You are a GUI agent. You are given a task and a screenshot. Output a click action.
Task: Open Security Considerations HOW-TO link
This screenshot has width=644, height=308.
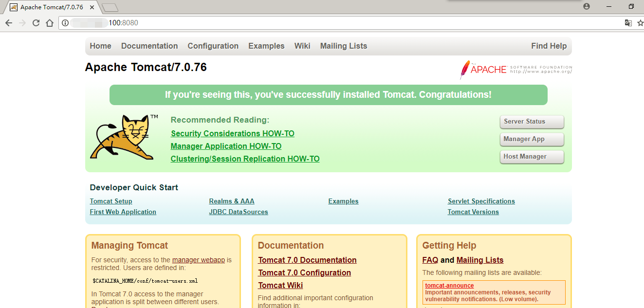click(233, 133)
